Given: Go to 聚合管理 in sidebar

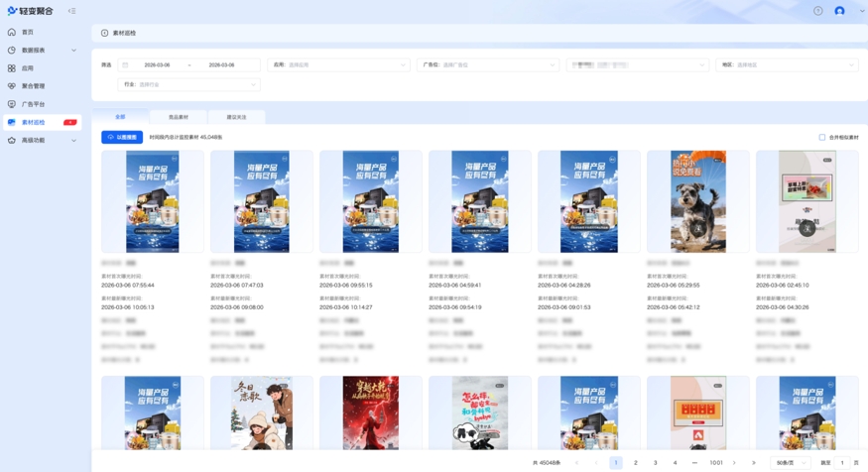Looking at the screenshot, I should (x=33, y=86).
